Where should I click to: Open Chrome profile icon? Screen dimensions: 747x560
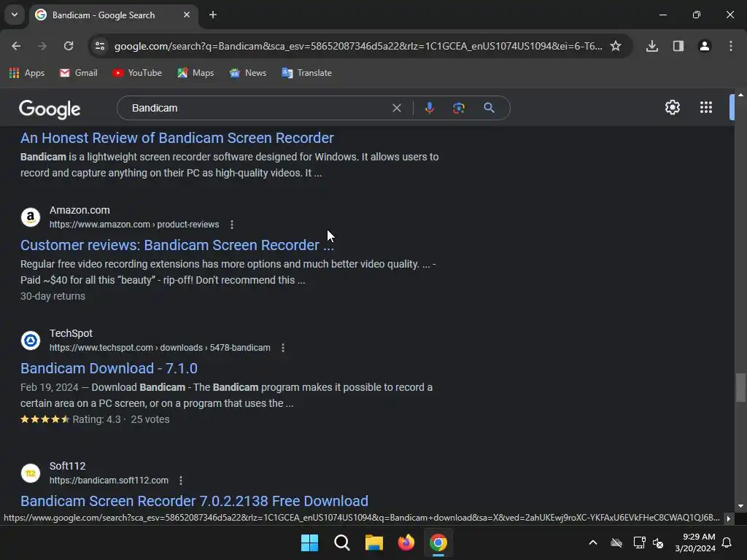coord(705,46)
